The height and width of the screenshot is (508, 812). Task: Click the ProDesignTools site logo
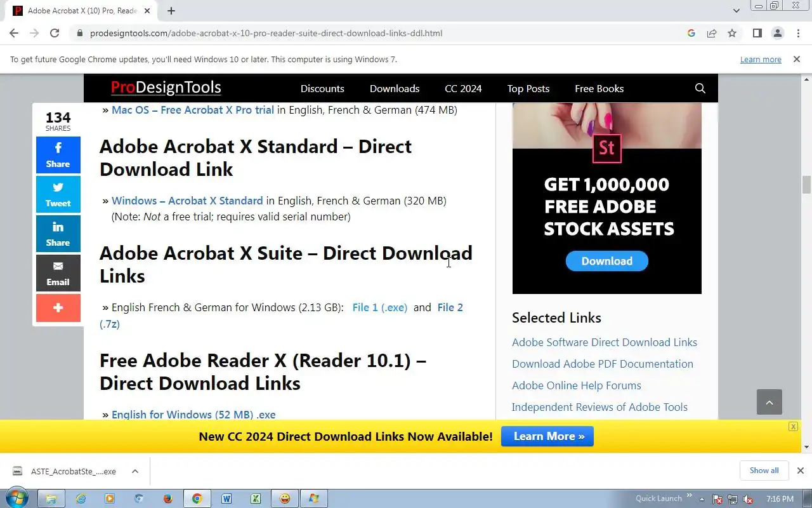(166, 88)
